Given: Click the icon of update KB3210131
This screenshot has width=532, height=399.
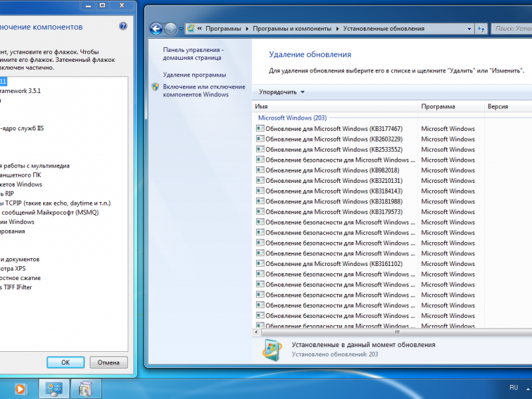Looking at the screenshot, I should tap(260, 180).
